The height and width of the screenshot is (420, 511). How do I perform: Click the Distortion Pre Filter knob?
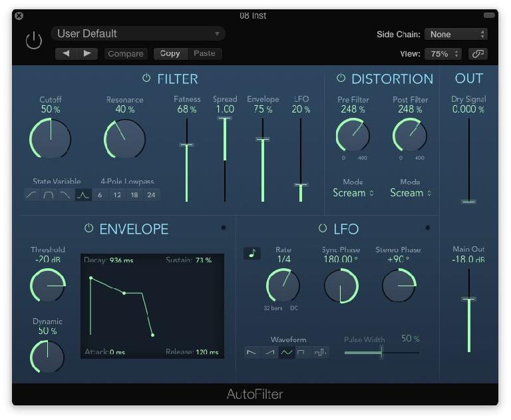(353, 135)
